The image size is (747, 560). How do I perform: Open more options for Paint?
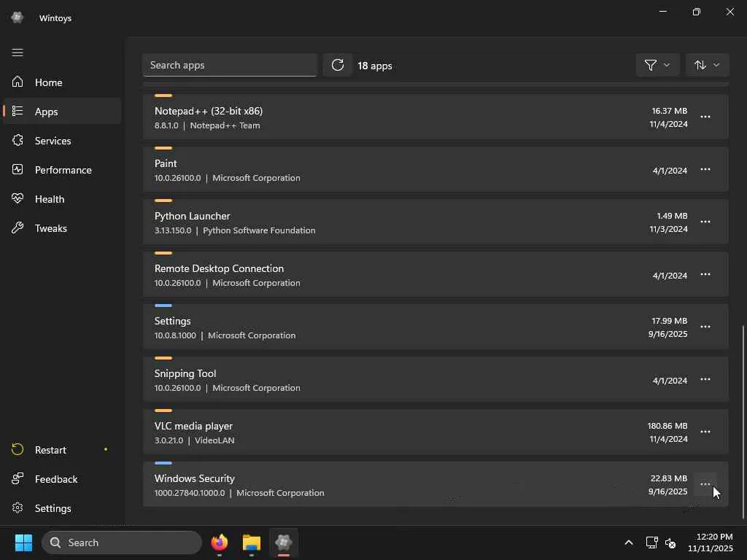pyautogui.click(x=705, y=169)
